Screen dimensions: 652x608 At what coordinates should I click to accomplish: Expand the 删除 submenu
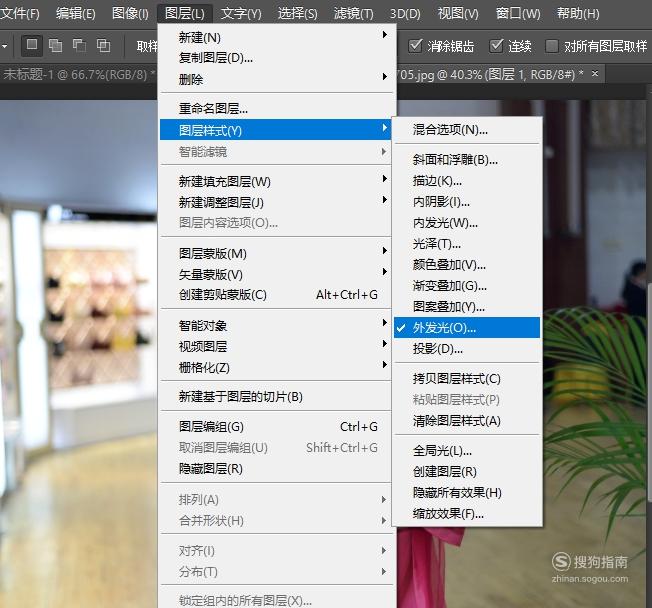pyautogui.click(x=275, y=79)
